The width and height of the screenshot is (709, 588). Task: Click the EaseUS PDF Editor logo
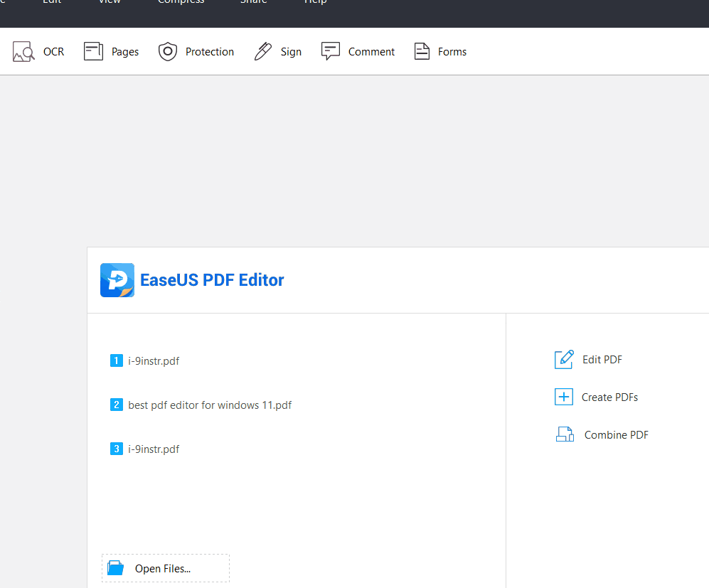click(117, 279)
